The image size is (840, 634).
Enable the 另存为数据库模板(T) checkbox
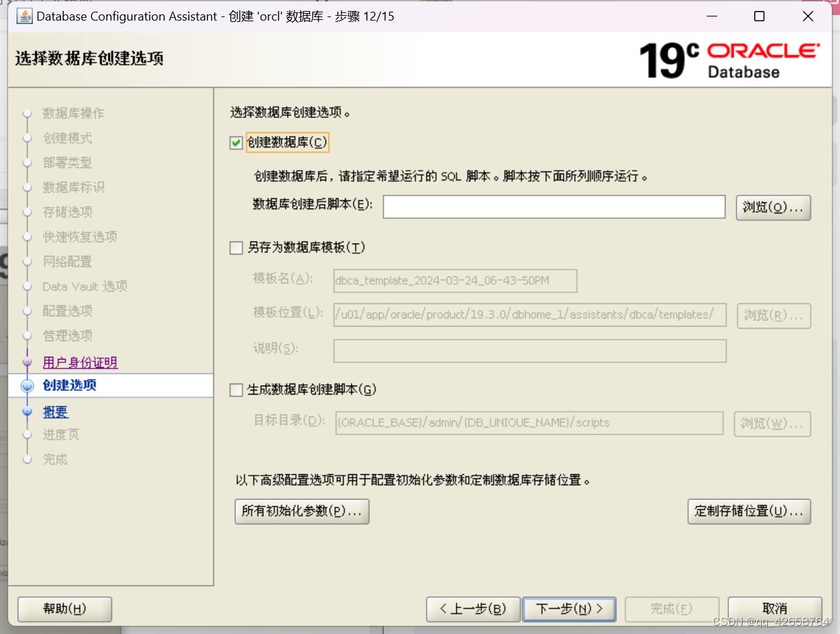pyautogui.click(x=237, y=248)
